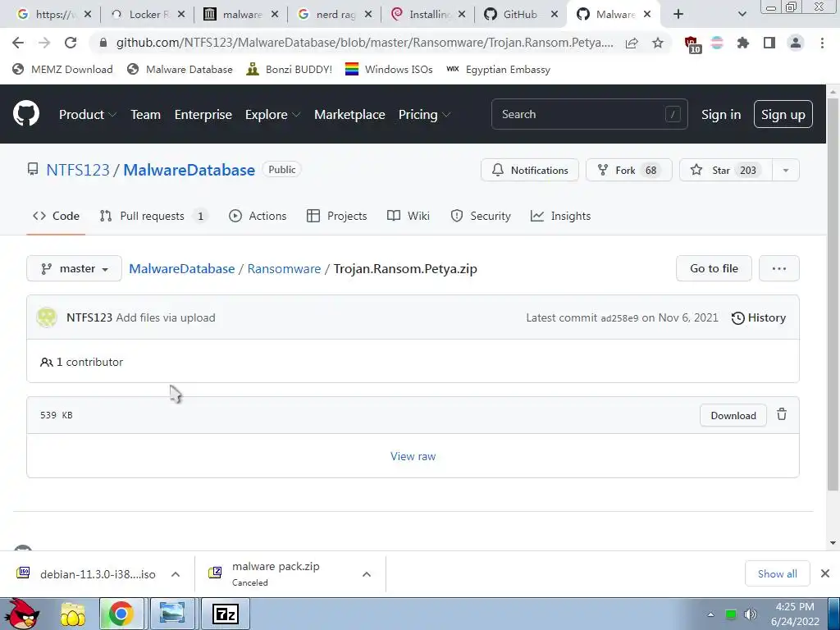Image resolution: width=840 pixels, height=630 pixels.
Task: Open the Bonzi BUDDY! bookmark
Action: click(290, 69)
